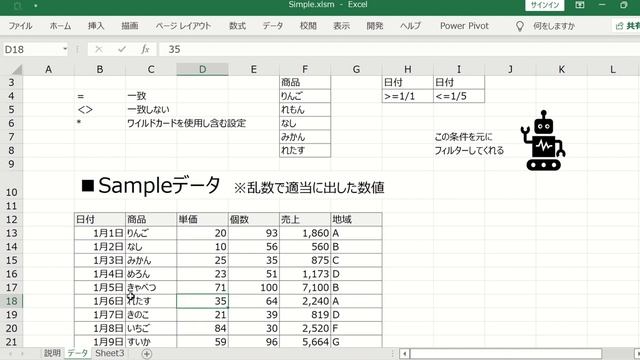640x360 pixels.
Task: Open the Power Pivot ribbon tab
Action: click(464, 26)
